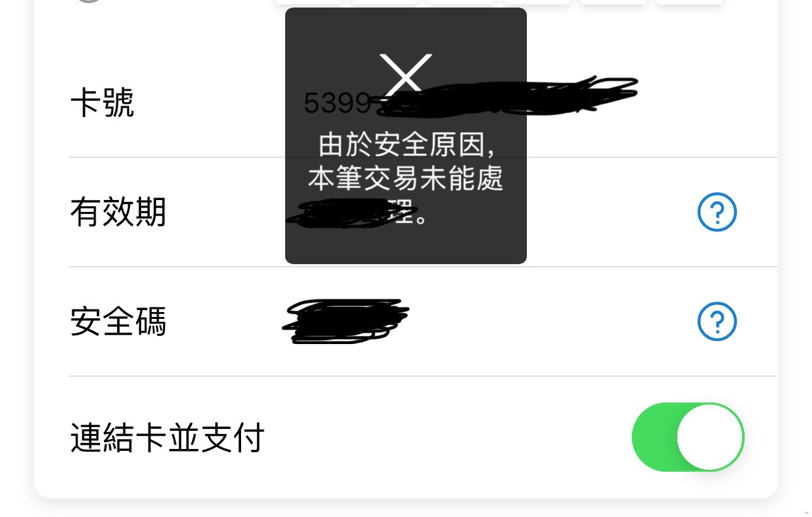Screen dimensions: 812x517
Task: Tap the white knob of the green switch
Action: pyautogui.click(x=710, y=437)
